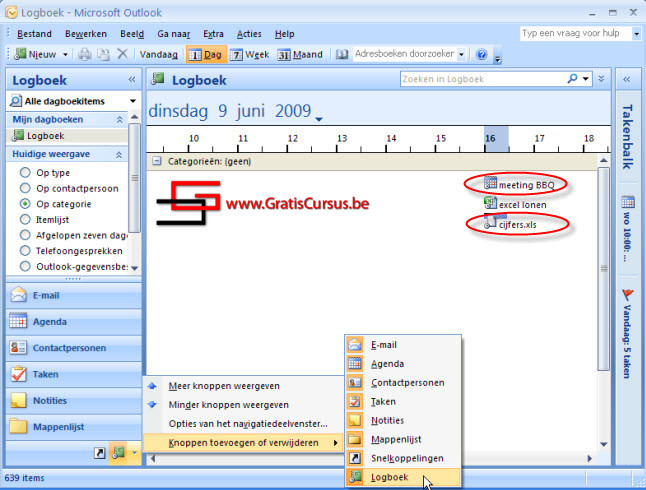Collapse the Mijn dagboeken section
Image resolution: width=646 pixels, height=490 pixels.
click(119, 120)
